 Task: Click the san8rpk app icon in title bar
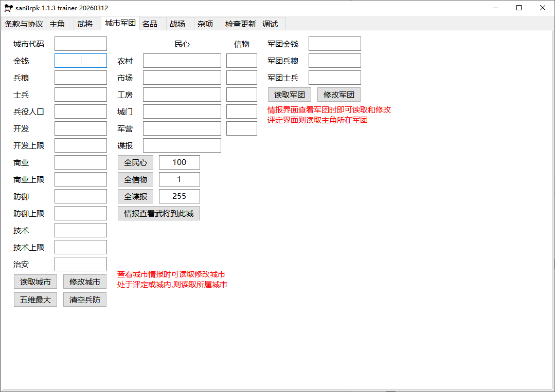click(8, 8)
